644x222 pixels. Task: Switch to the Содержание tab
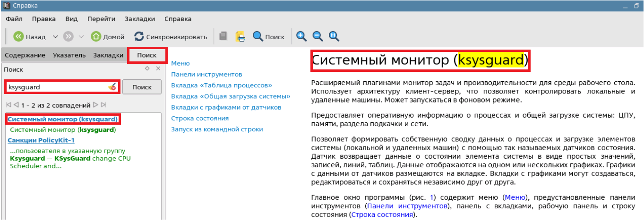tap(25, 55)
